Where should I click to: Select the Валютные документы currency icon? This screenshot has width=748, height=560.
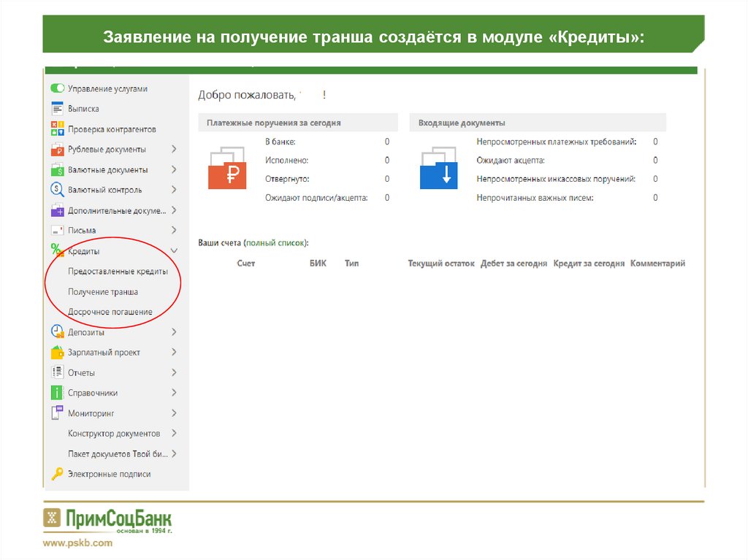coord(57,169)
